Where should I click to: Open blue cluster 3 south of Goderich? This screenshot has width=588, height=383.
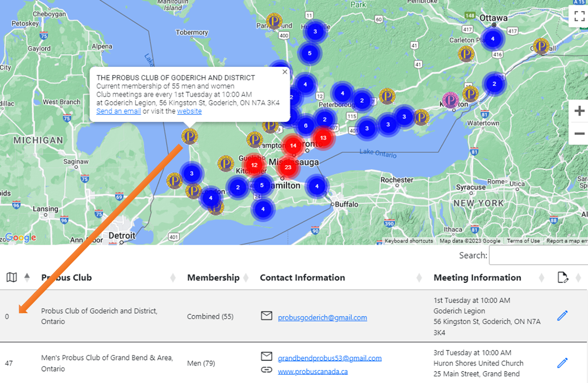pos(191,173)
